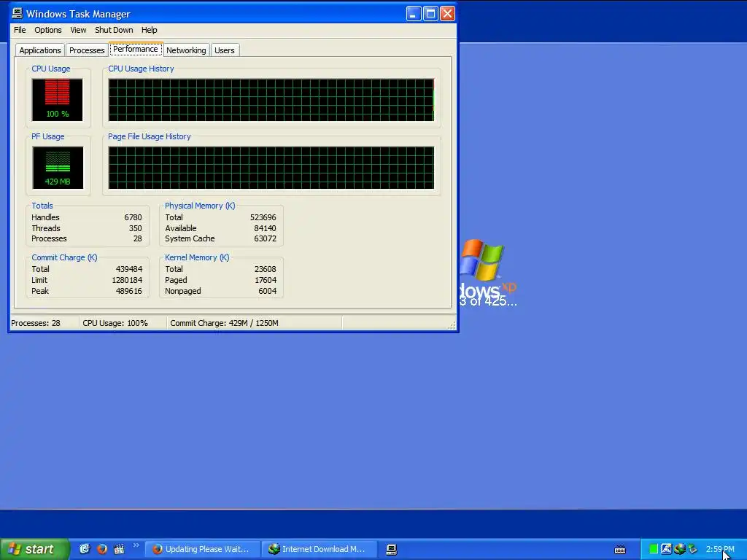Screen dimensions: 747x560
Task: Click the CPU Usage History graph
Action: (x=271, y=99)
